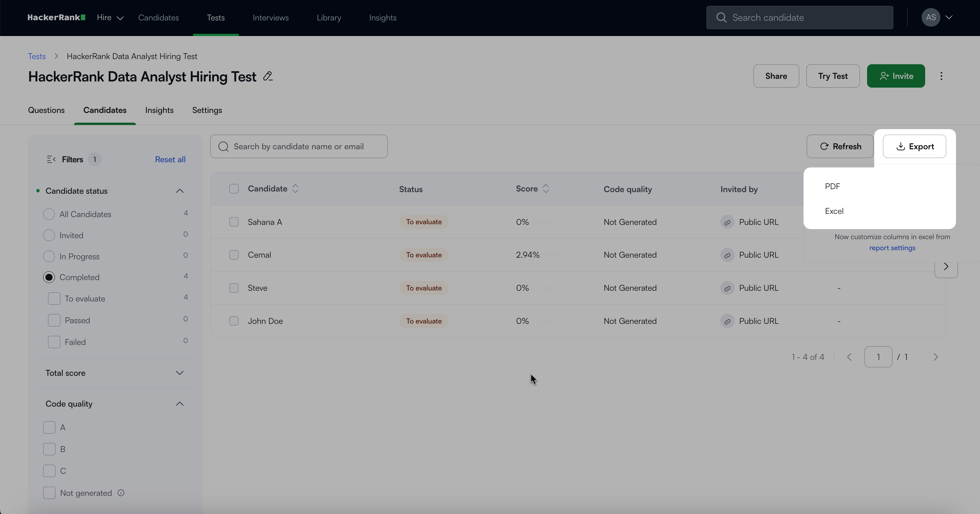This screenshot has width=980, height=514.
Task: Sort by Score column arrows
Action: [546, 189]
